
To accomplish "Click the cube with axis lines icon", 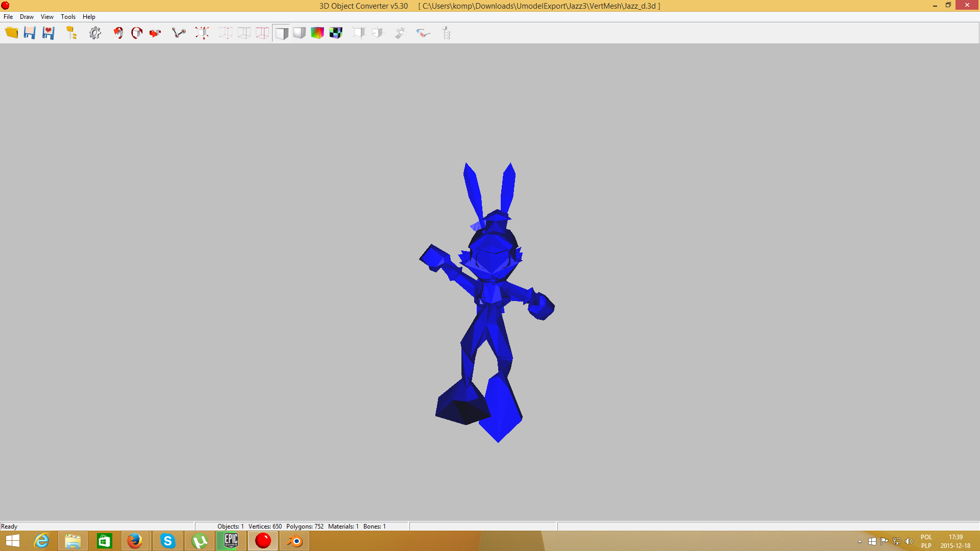I will [x=378, y=33].
